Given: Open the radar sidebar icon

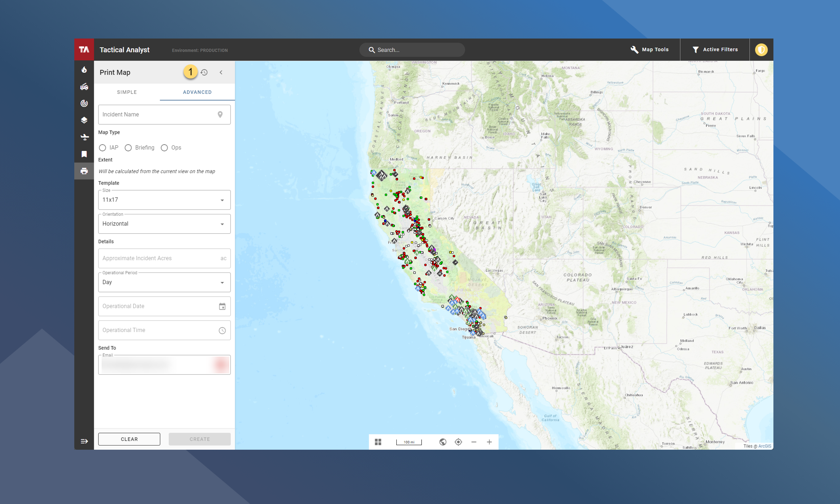Looking at the screenshot, I should click(x=84, y=103).
